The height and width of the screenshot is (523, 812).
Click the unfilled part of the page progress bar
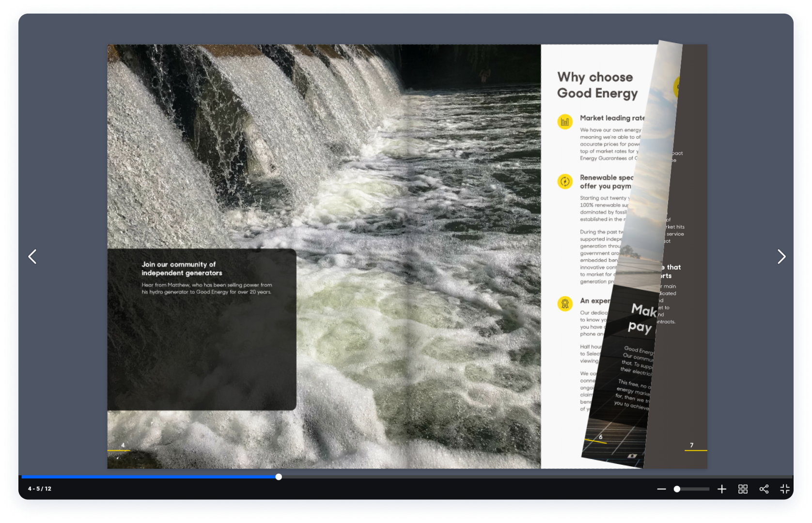[533, 477]
